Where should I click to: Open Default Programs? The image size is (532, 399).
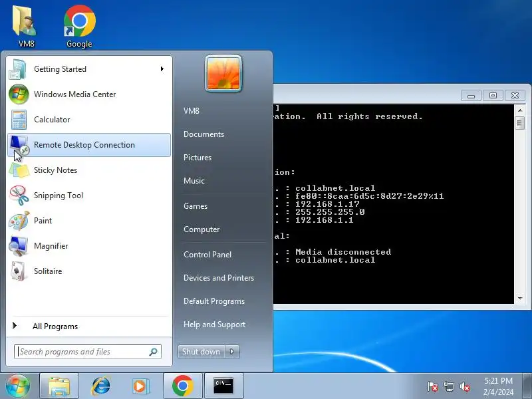[x=214, y=301]
